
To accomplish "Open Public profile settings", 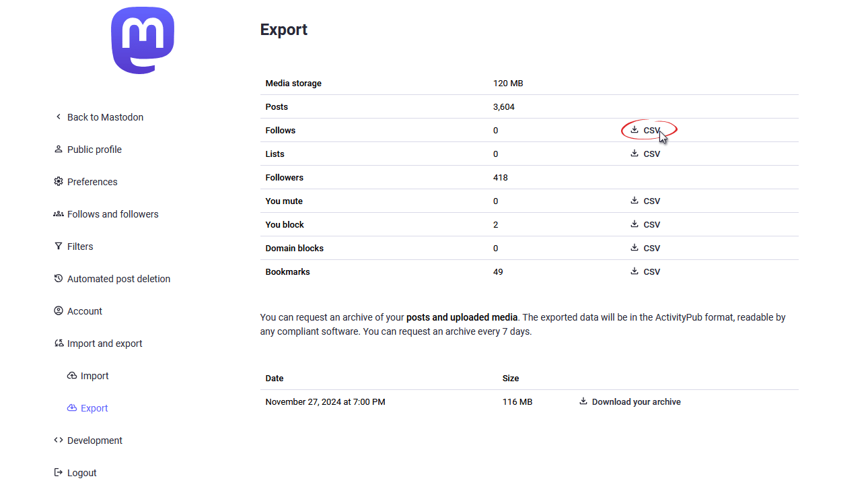I will [x=94, y=150].
